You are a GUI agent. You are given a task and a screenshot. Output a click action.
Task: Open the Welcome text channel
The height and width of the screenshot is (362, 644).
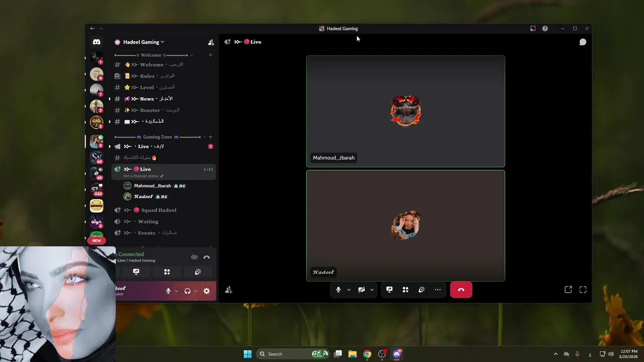point(164,65)
